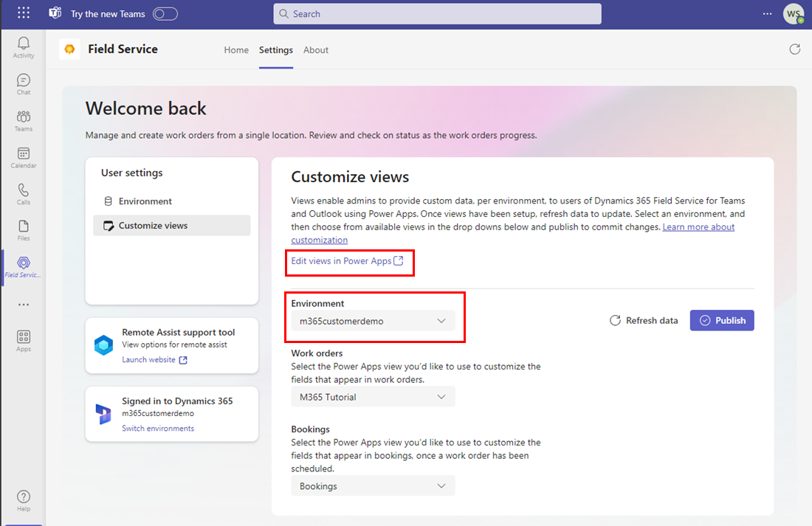Toggle the Try the new Teams switch
This screenshot has height=526, width=812.
[x=165, y=14]
